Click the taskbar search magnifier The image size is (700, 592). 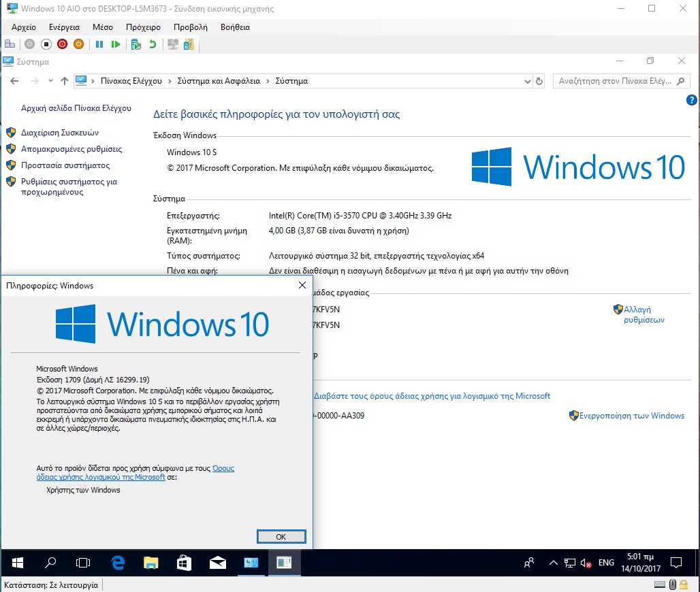(50, 563)
